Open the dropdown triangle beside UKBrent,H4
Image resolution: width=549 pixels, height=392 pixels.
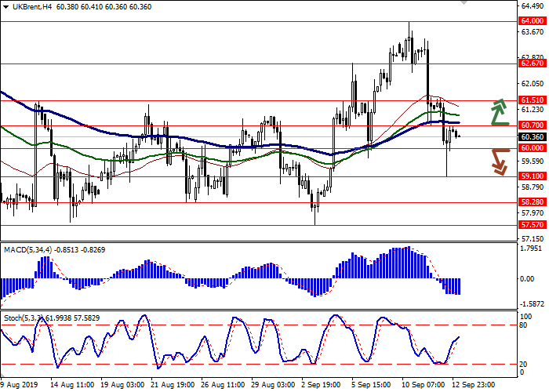[6, 7]
